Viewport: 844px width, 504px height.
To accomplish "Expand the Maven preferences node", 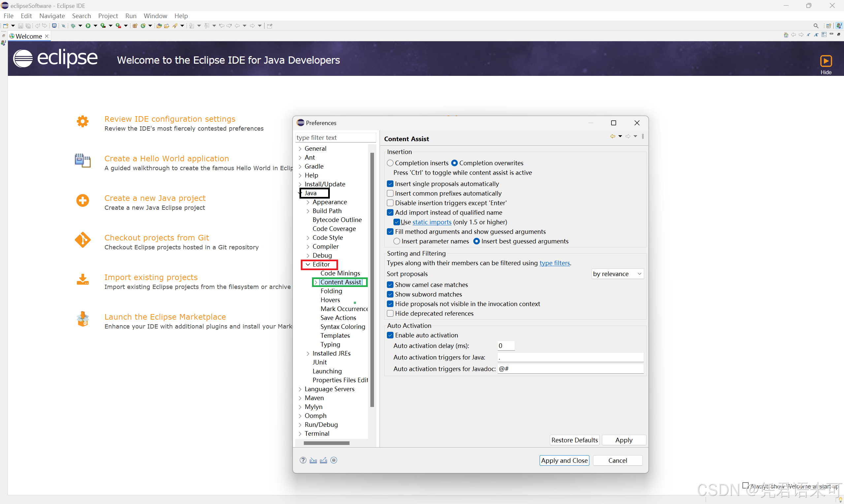I will (x=300, y=398).
